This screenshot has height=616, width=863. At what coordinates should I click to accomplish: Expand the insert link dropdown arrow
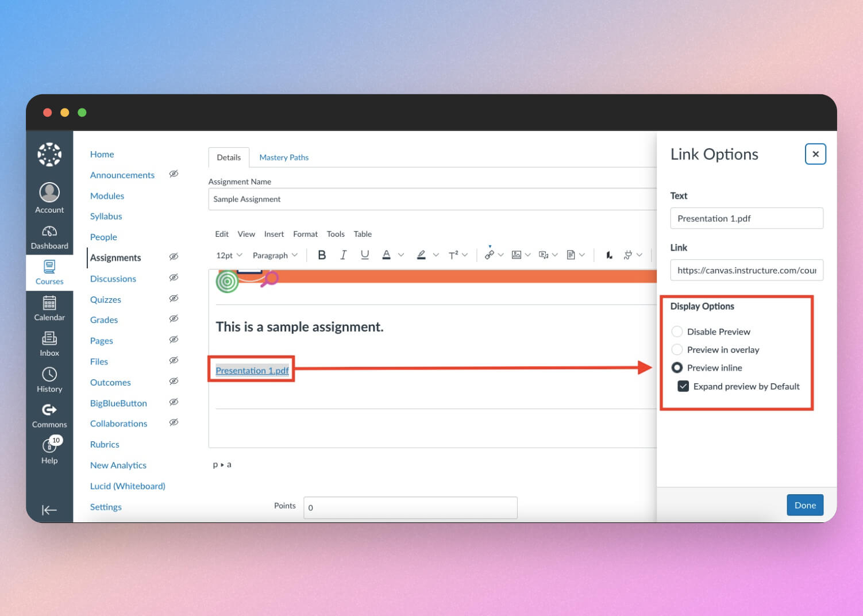(x=500, y=255)
